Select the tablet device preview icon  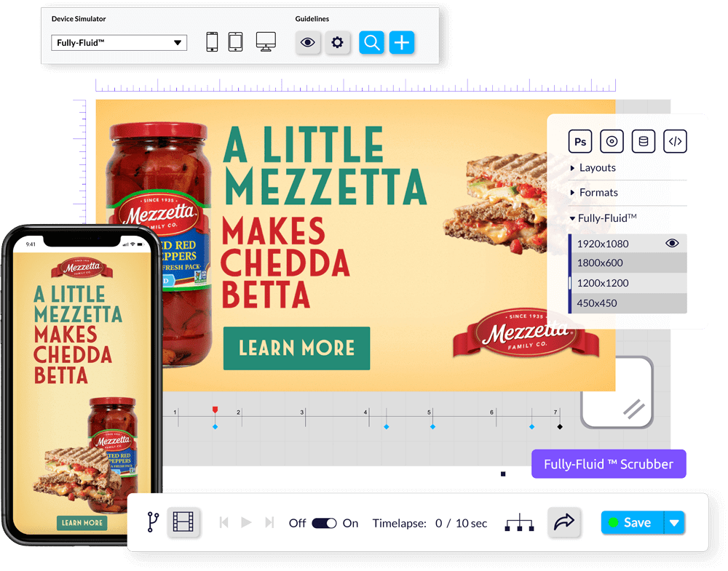pos(235,42)
